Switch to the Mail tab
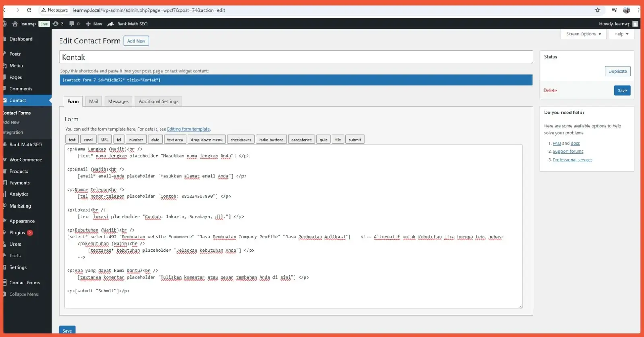The width and height of the screenshot is (644, 337). coord(93,101)
